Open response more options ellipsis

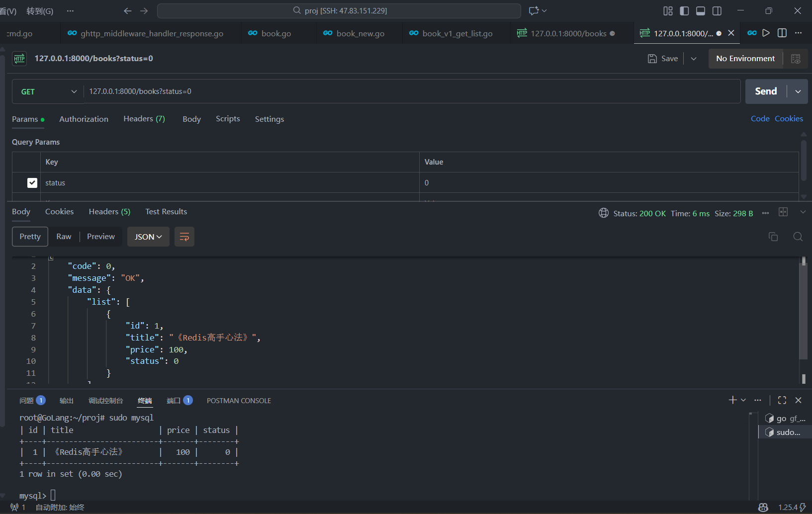point(766,213)
